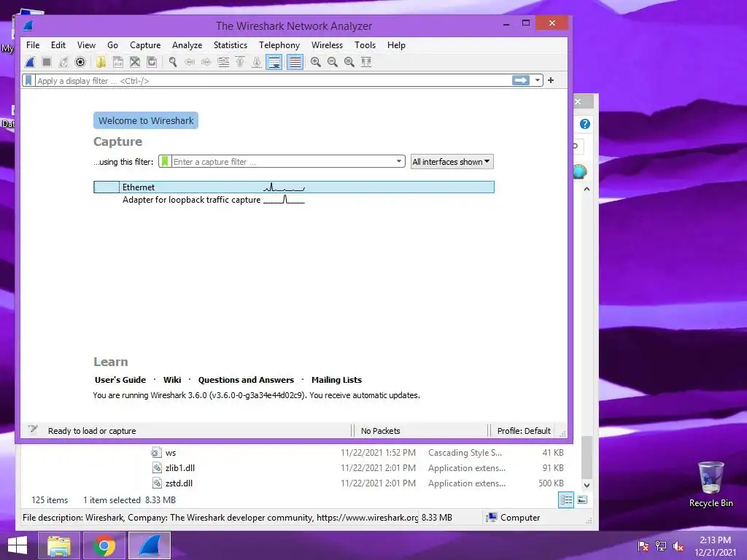
Task: Click the zoom in magnifier icon
Action: click(x=315, y=62)
